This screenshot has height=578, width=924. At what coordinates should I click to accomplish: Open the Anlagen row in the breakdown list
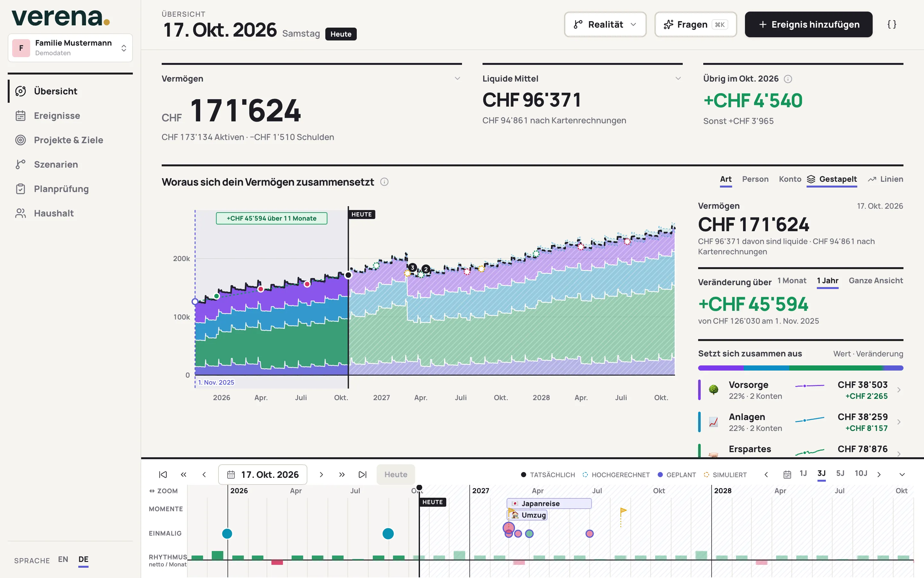coord(801,422)
